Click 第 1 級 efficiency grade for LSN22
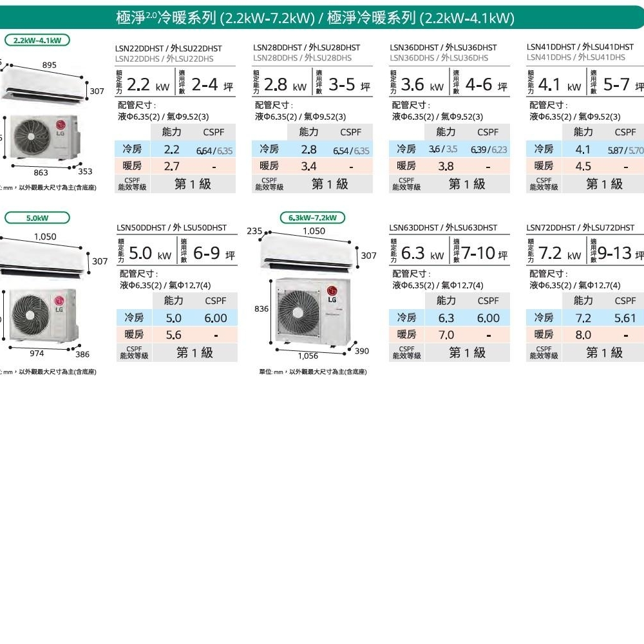This screenshot has height=644, width=644. [193, 184]
